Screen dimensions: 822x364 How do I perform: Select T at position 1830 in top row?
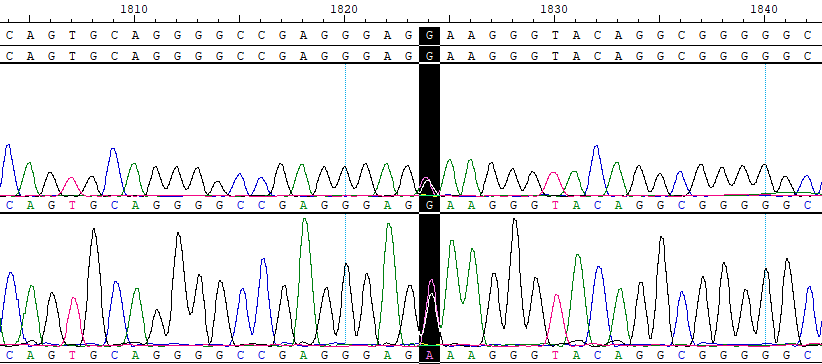tap(555, 36)
